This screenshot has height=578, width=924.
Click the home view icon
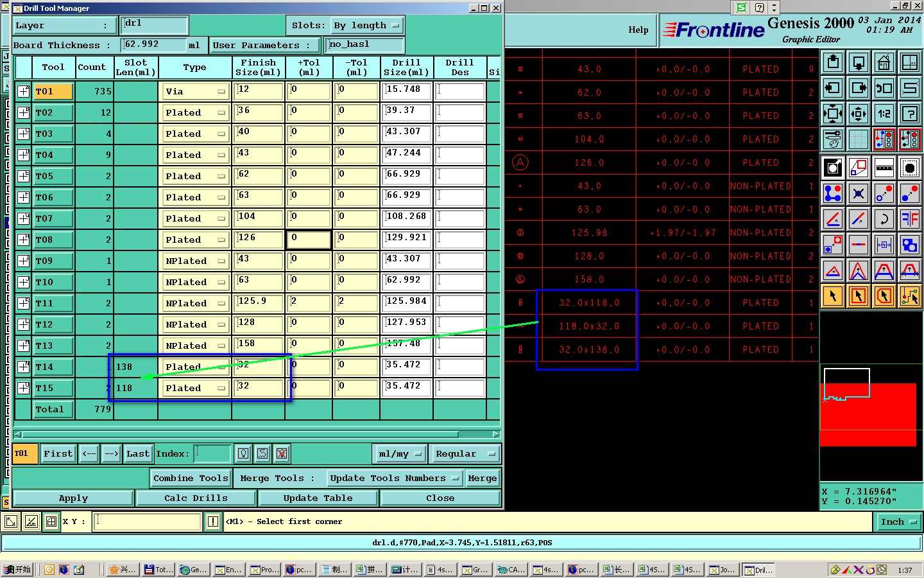[884, 62]
